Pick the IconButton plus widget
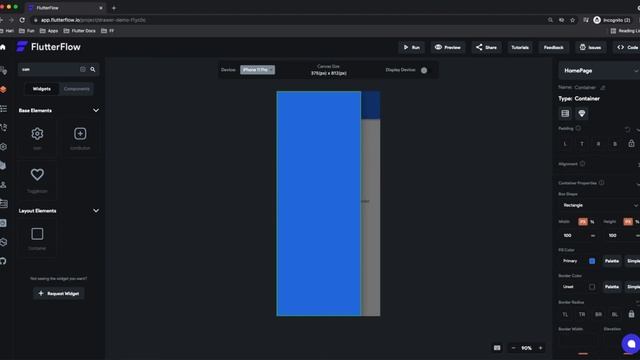This screenshot has height=360, width=640. pyautogui.click(x=80, y=133)
